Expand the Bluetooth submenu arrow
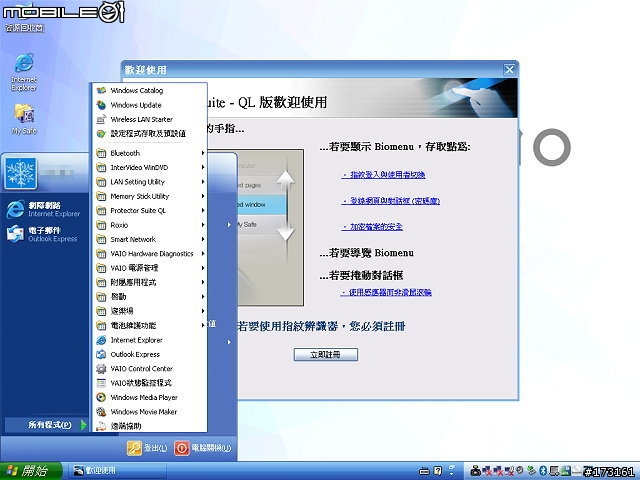The width and height of the screenshot is (640, 480). click(x=202, y=153)
